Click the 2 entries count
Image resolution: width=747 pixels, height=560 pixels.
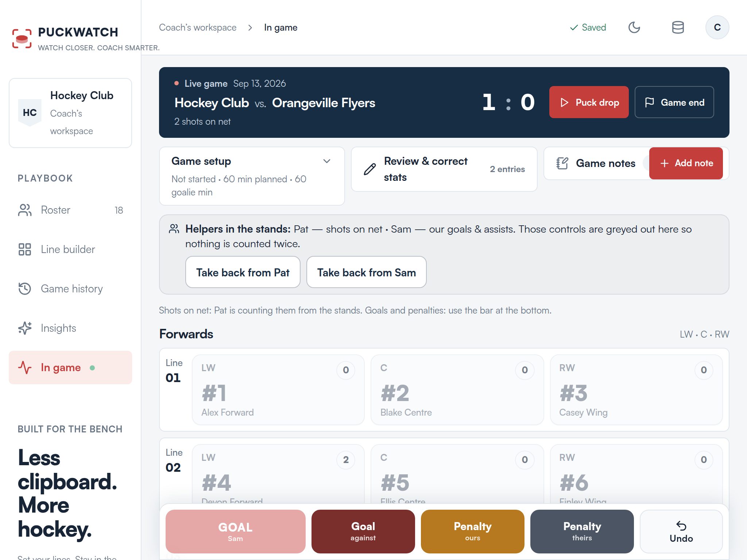coord(507,169)
